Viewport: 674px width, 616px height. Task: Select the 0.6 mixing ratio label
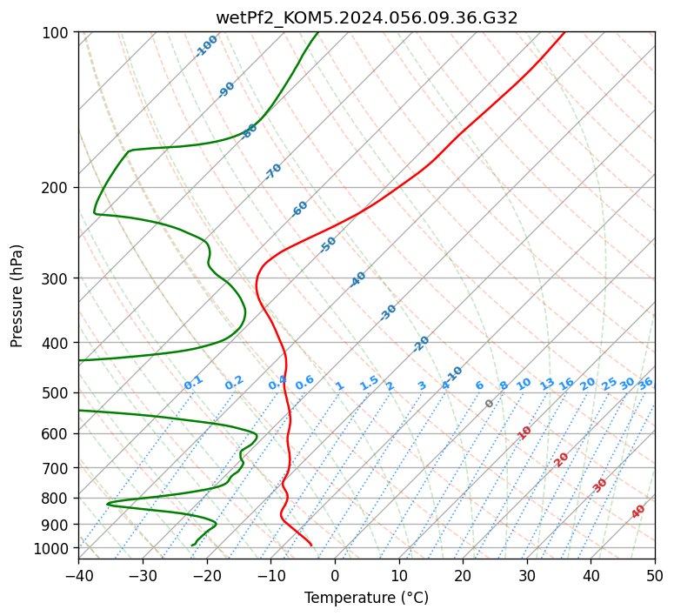coord(304,383)
